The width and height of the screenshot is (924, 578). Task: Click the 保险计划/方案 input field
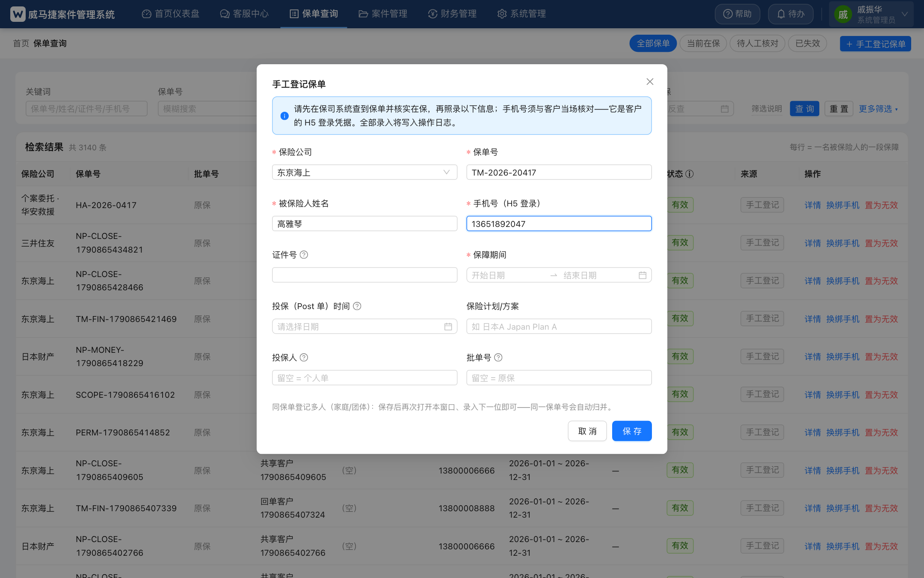click(559, 326)
